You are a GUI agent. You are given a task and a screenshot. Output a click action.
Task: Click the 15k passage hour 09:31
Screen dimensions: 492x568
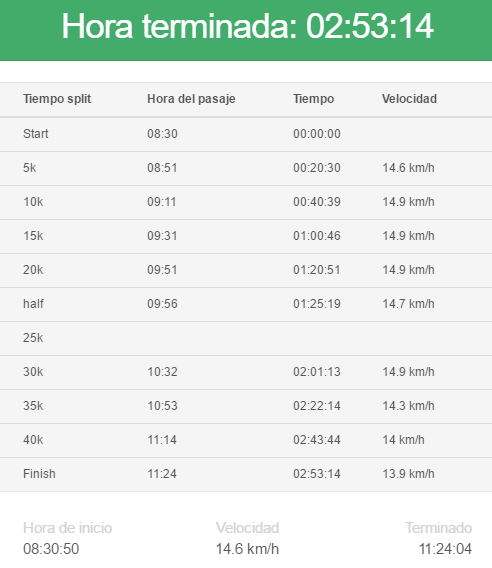[x=162, y=236]
